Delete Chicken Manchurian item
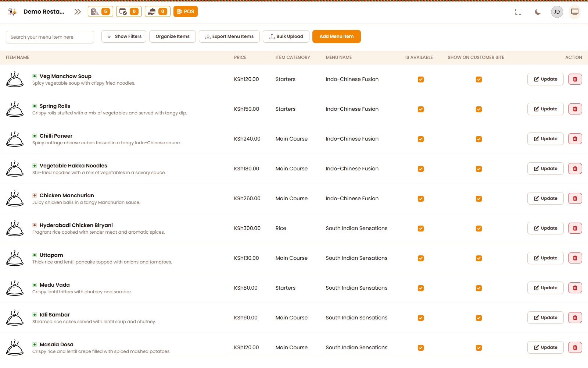 click(575, 198)
